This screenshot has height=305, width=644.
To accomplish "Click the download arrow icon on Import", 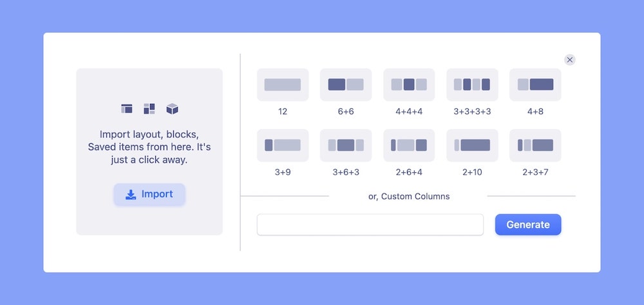I will [131, 194].
